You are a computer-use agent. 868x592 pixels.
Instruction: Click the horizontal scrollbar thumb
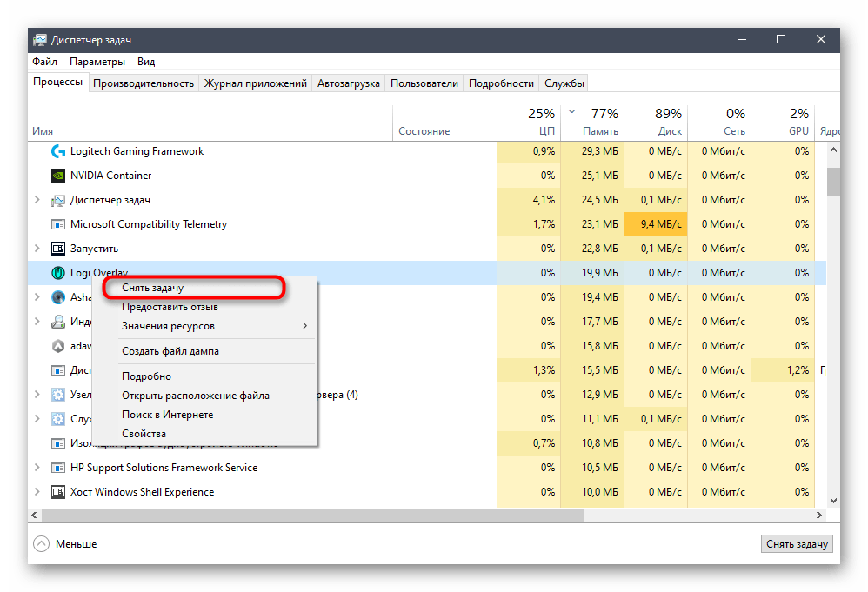(x=313, y=516)
